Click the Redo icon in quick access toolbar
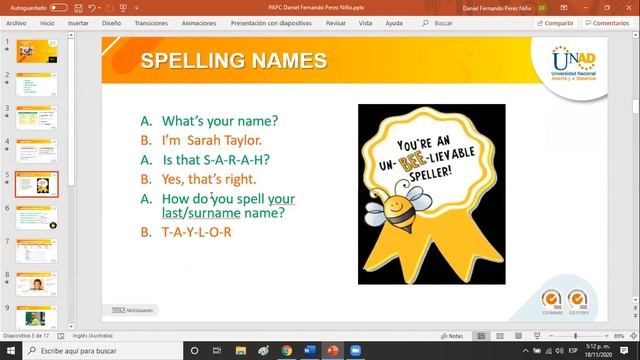This screenshot has height=360, width=640. click(x=109, y=8)
